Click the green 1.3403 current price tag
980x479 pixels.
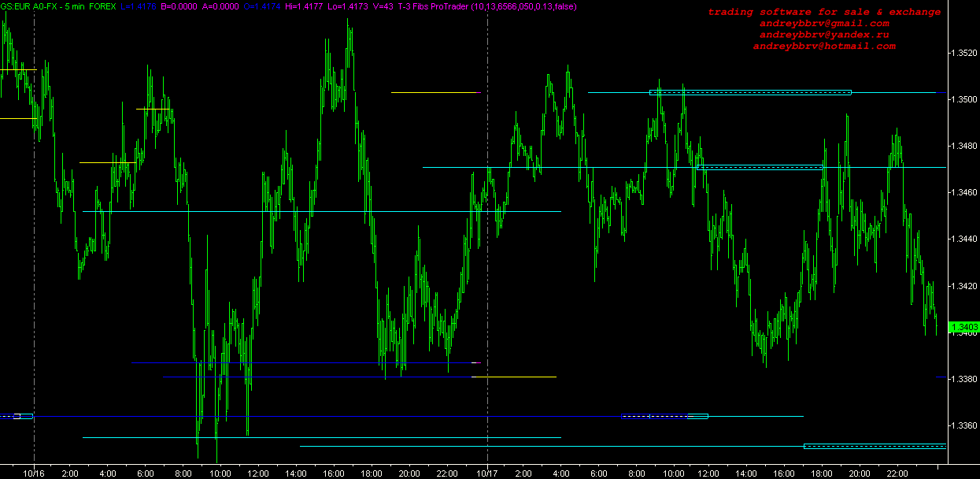[x=964, y=326]
